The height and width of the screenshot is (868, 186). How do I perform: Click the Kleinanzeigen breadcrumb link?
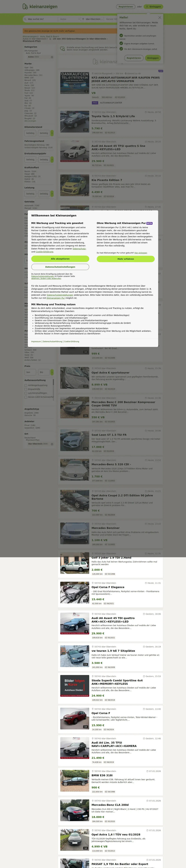30,36
